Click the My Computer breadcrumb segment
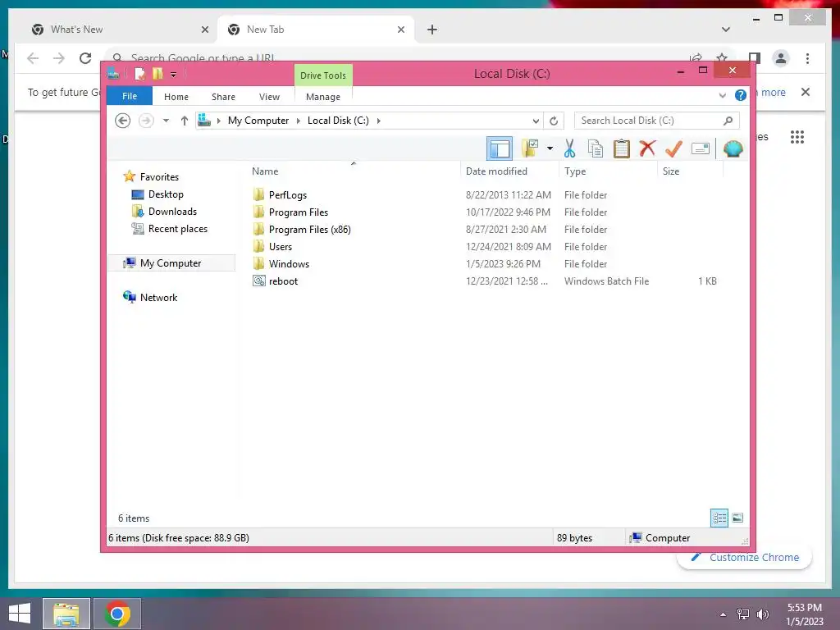Image resolution: width=840 pixels, height=630 pixels. click(x=258, y=121)
